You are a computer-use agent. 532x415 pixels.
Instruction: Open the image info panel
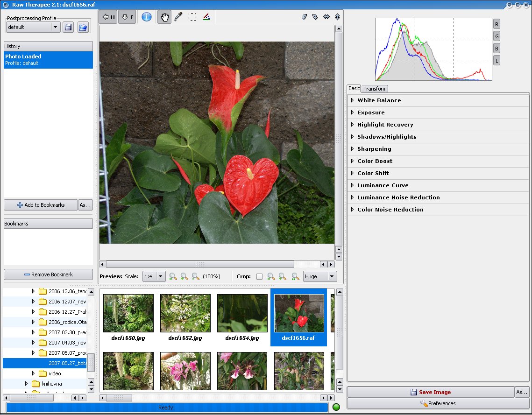point(147,17)
